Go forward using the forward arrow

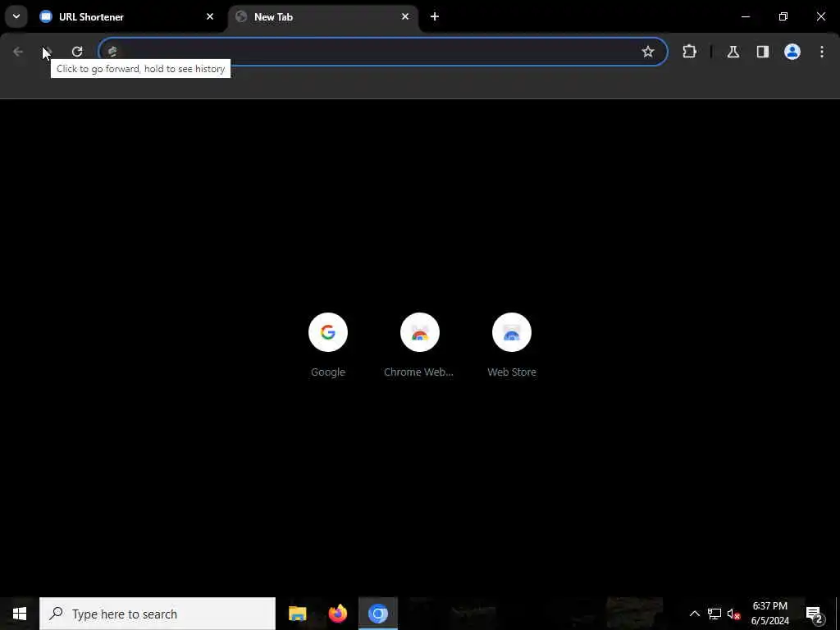point(48,52)
